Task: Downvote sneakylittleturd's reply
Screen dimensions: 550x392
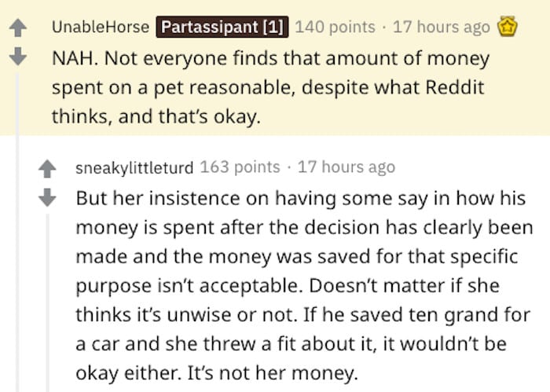Action: point(49,196)
